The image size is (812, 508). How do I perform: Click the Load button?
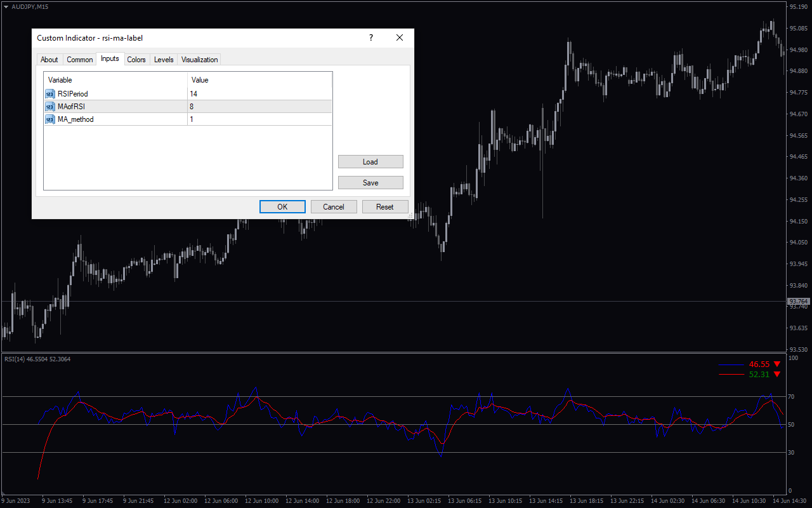[x=370, y=162]
